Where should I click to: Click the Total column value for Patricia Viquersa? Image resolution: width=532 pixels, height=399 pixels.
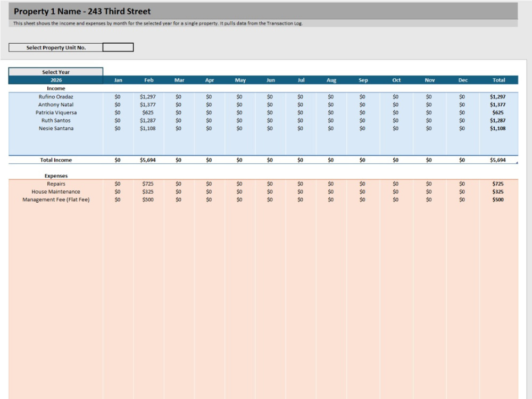[x=498, y=112]
